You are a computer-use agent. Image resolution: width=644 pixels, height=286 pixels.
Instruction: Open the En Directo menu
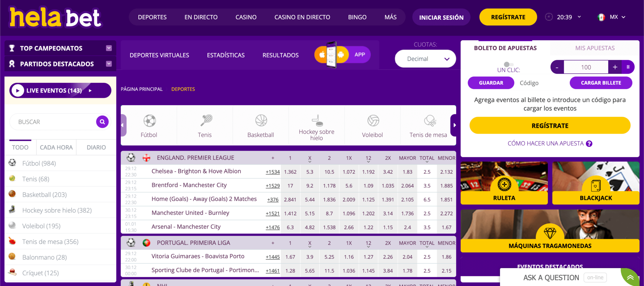tap(201, 17)
